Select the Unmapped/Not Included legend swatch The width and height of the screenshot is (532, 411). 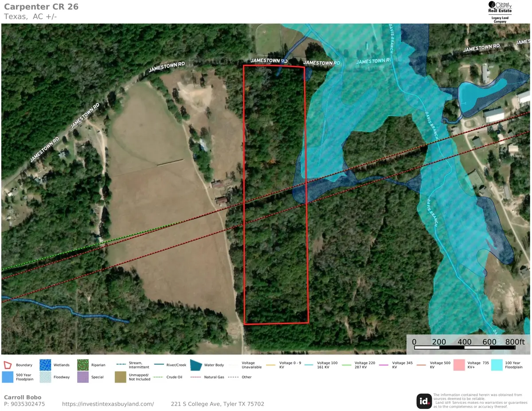click(x=121, y=377)
